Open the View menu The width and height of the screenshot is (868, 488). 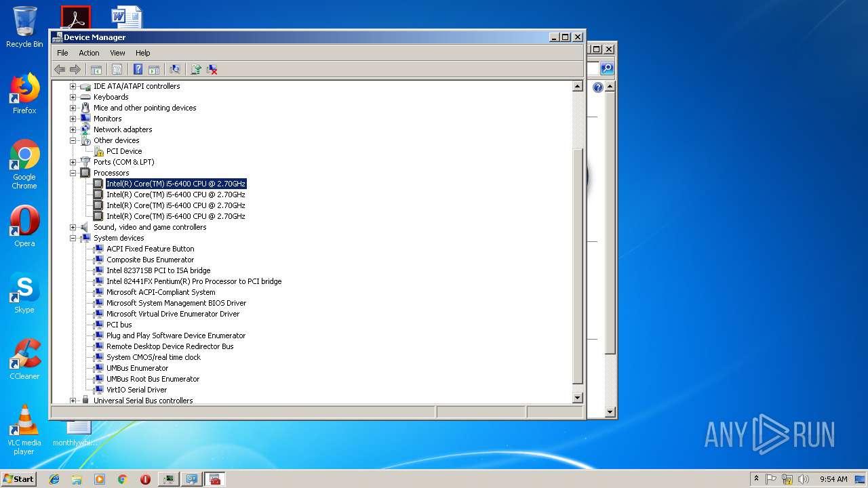(x=117, y=53)
